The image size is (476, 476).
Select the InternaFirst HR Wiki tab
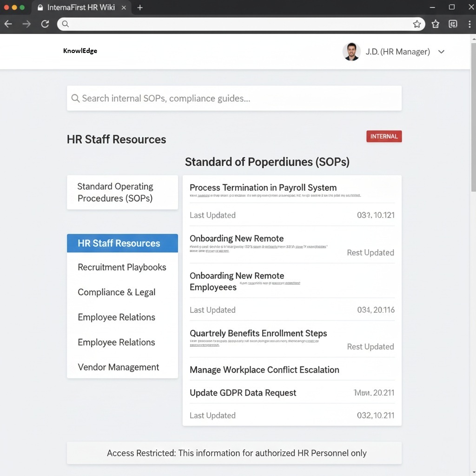click(x=80, y=7)
